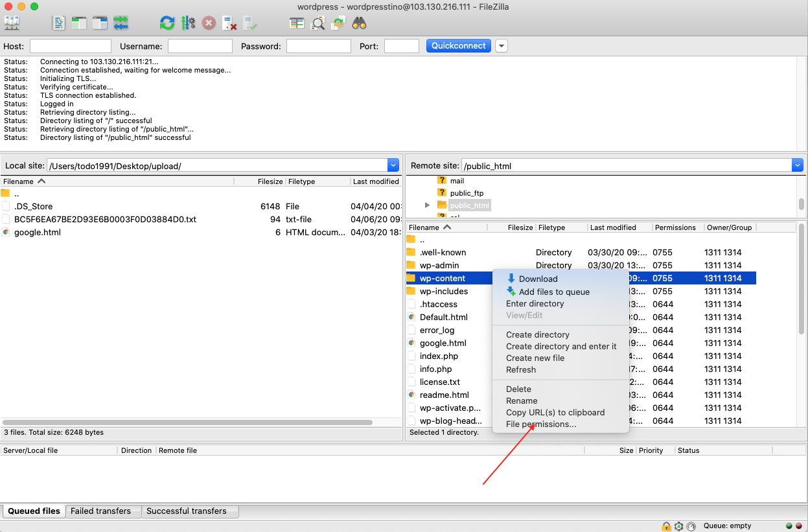Click the Quickconnect button

(x=459, y=46)
